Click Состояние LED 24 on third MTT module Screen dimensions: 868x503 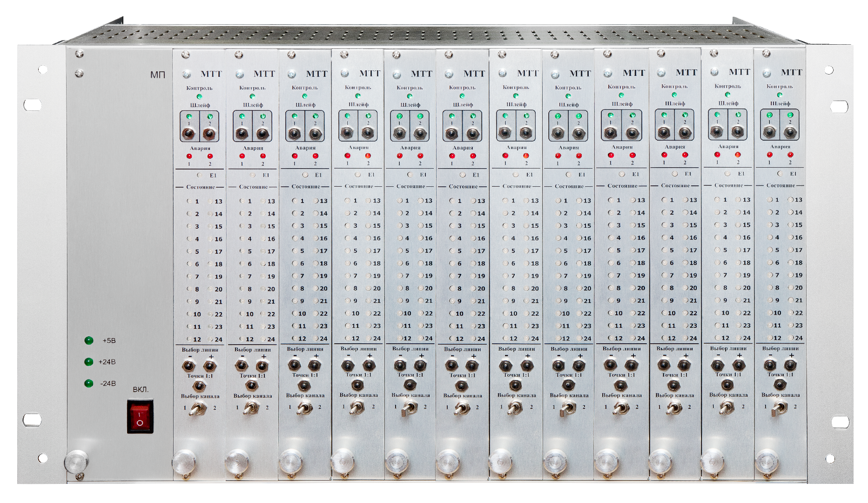tap(316, 338)
